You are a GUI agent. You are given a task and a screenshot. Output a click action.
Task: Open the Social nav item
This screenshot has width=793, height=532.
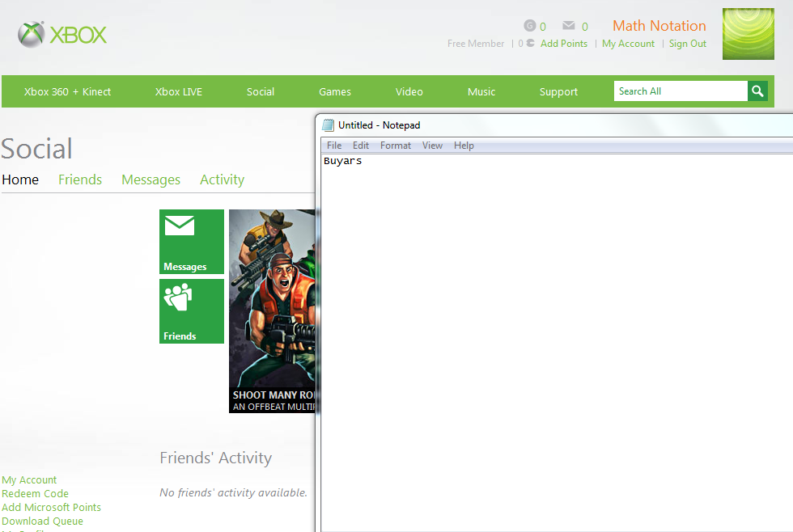click(x=261, y=92)
